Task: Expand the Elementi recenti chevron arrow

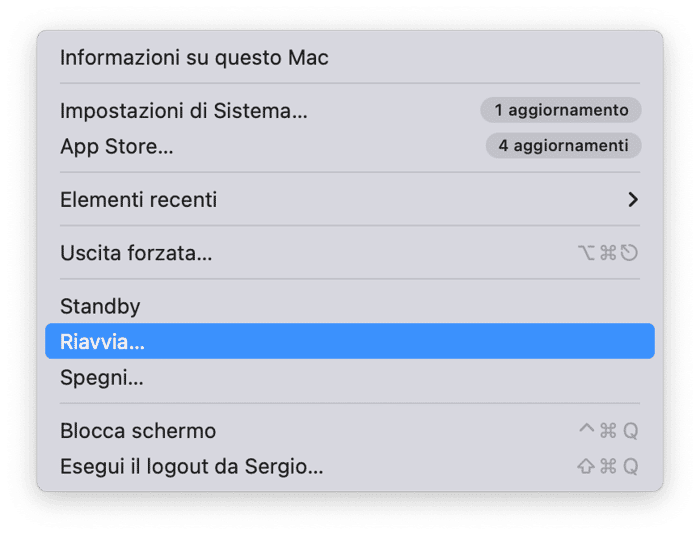Action: pos(632,200)
